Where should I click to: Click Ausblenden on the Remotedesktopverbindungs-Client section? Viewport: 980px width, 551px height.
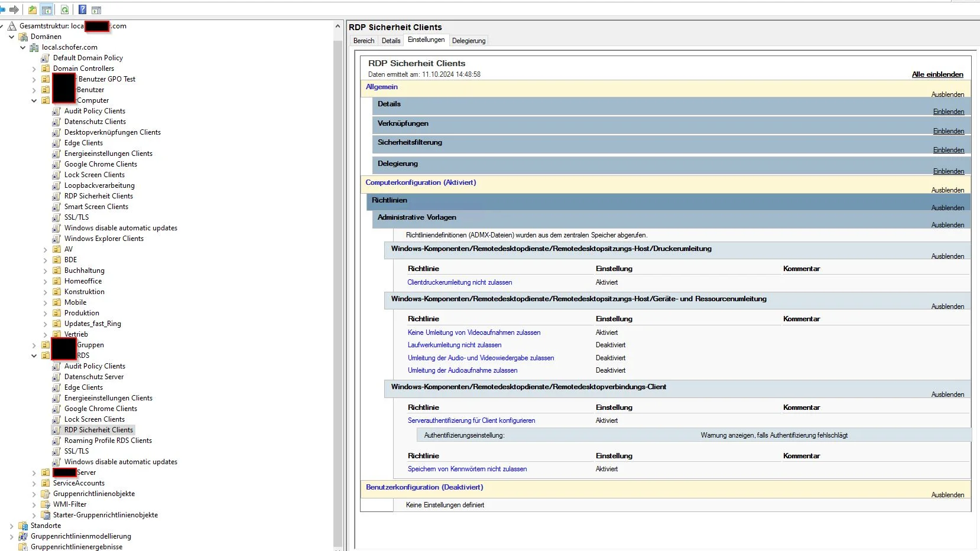point(947,394)
